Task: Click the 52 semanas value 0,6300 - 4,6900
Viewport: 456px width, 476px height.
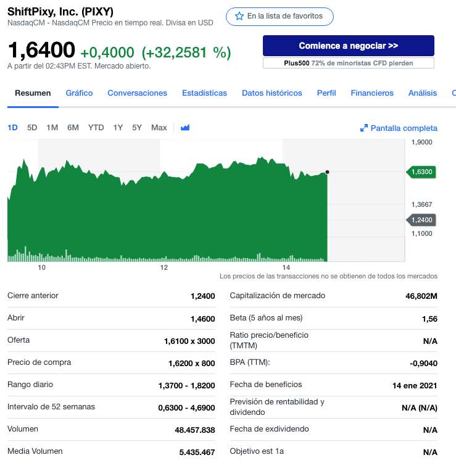Action: [x=186, y=407]
